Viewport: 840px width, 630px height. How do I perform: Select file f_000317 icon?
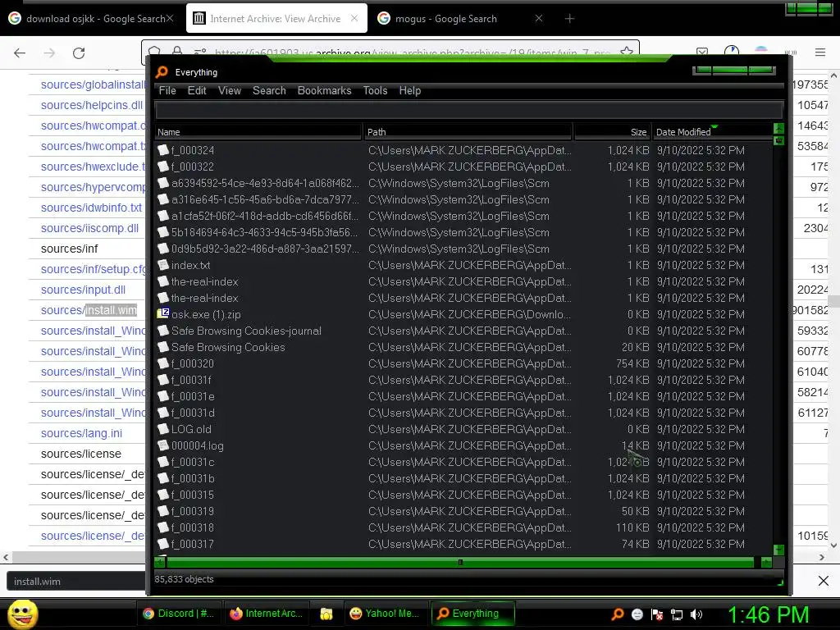(163, 544)
